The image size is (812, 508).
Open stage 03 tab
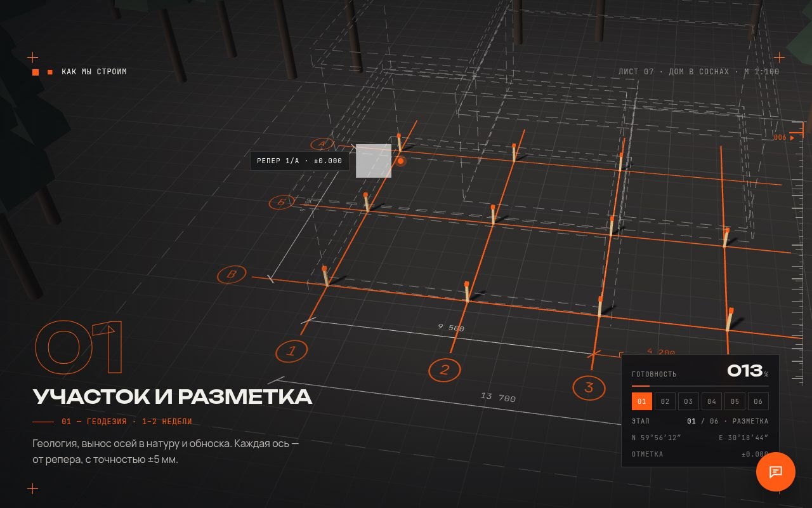point(688,401)
